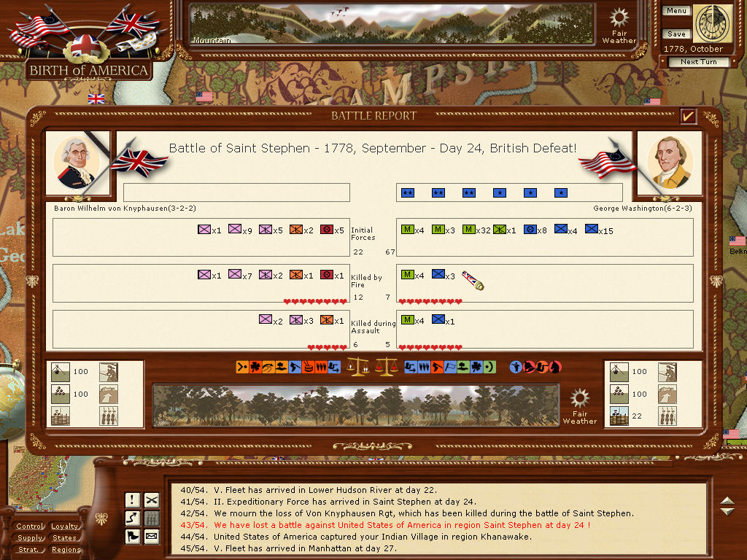This screenshot has width=747, height=560.
Task: Choose the States map view
Action: tap(65, 538)
